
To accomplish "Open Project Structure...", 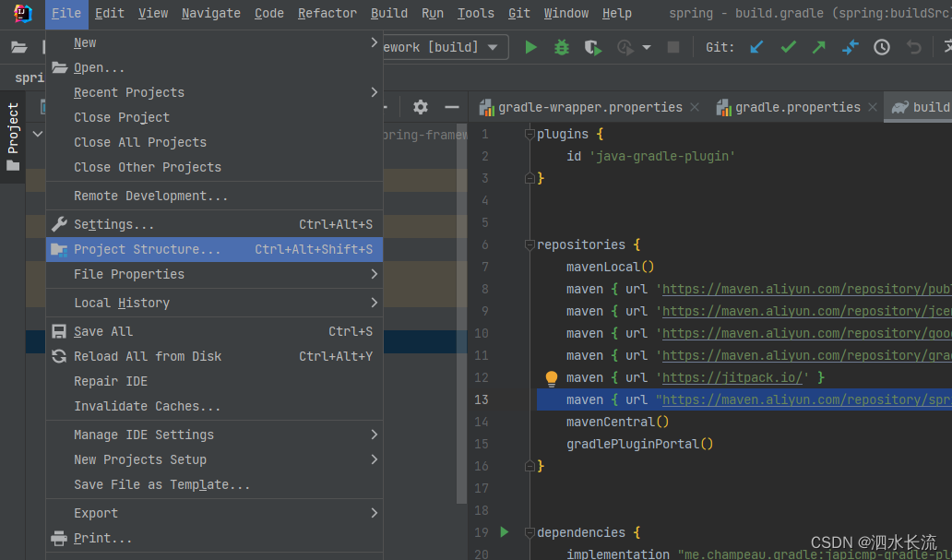I will click(x=214, y=249).
